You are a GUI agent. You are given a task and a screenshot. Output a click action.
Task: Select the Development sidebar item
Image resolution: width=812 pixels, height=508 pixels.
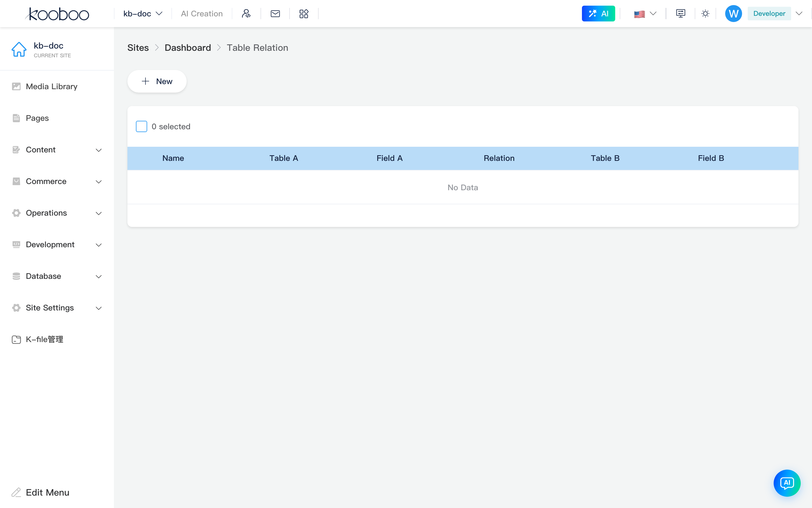57,245
